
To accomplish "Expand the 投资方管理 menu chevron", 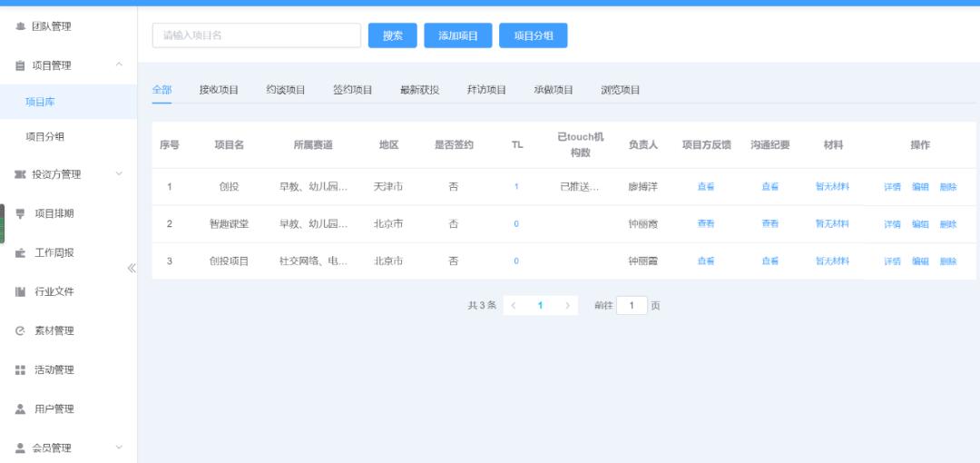I will pos(120,174).
